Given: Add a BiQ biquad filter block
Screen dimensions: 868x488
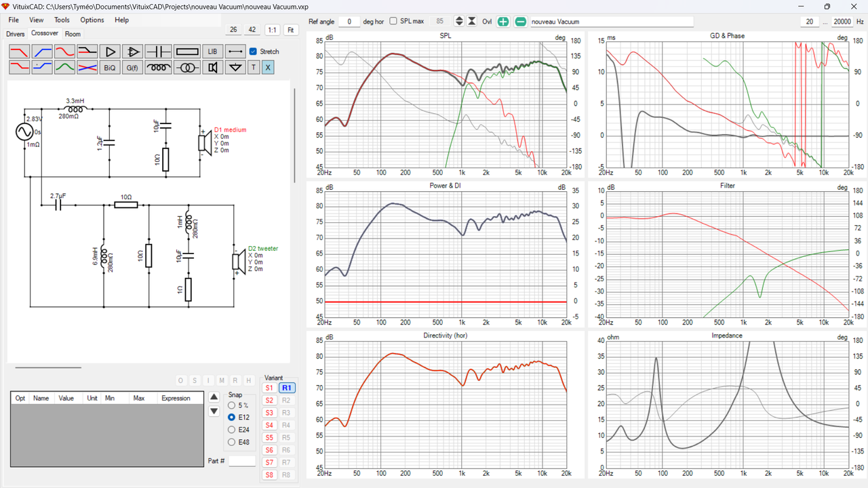Looking at the screenshot, I should point(110,67).
